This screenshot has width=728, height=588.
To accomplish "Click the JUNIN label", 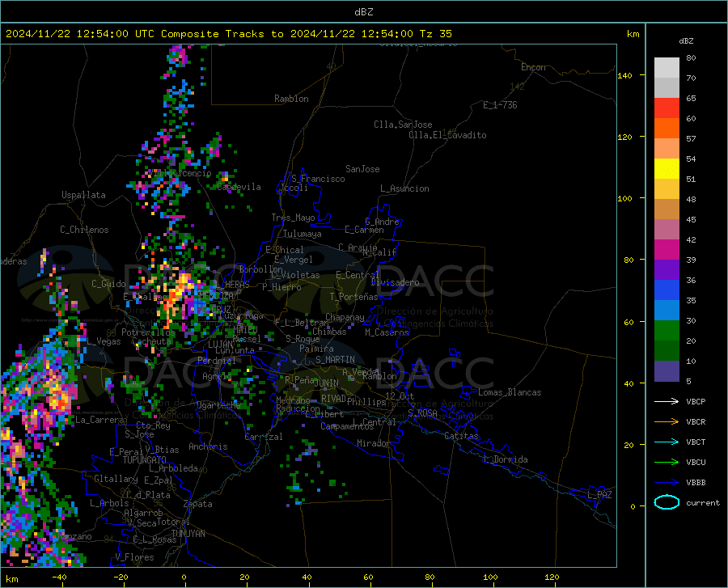I will click(x=327, y=383).
